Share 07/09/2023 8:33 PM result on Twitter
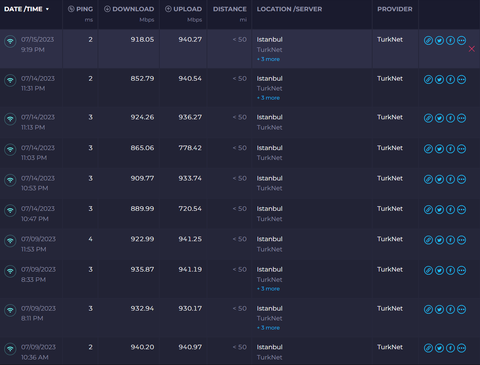This screenshot has width=480, height=365. [439, 271]
